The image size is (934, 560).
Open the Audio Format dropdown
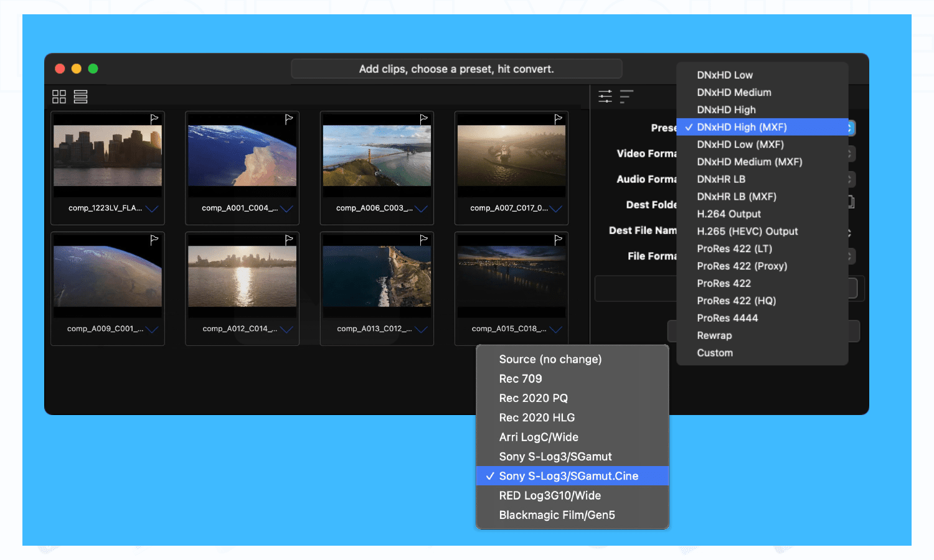pyautogui.click(x=852, y=179)
